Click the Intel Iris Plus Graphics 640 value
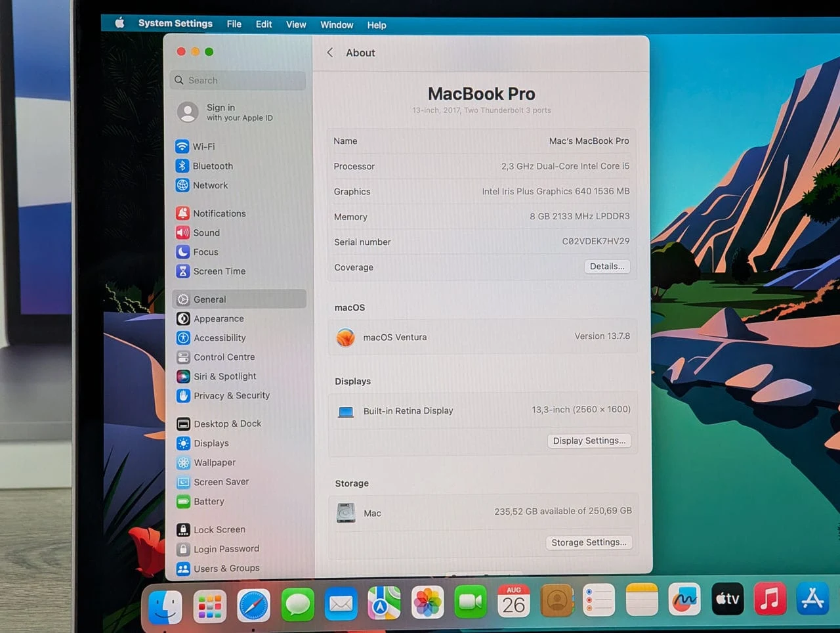This screenshot has height=633, width=840. point(556,191)
